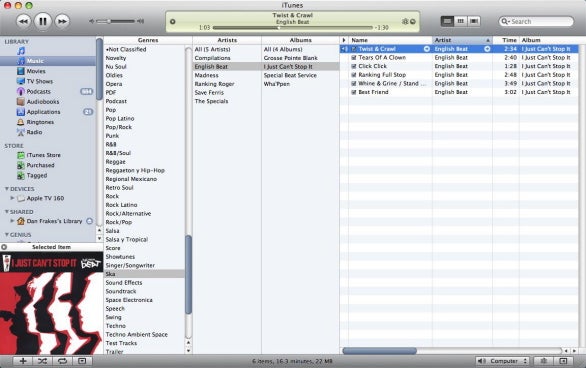Uncheck Best Friend track
586x368 pixels.
click(x=354, y=92)
